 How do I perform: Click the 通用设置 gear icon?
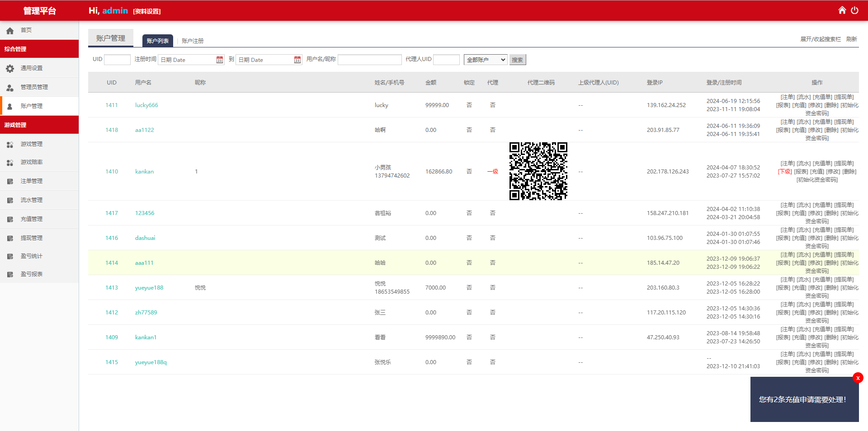[x=10, y=68]
